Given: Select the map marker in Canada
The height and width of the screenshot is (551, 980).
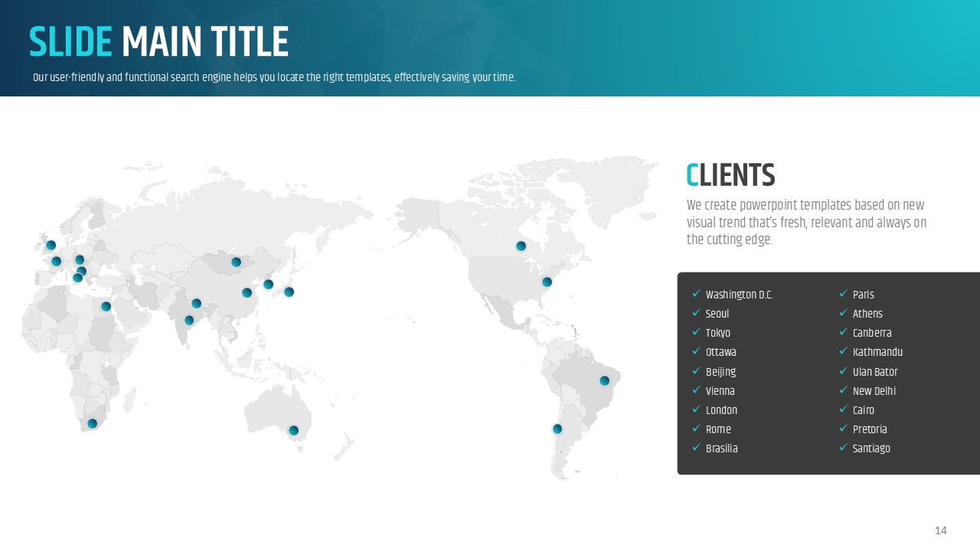Looking at the screenshot, I should tap(521, 246).
